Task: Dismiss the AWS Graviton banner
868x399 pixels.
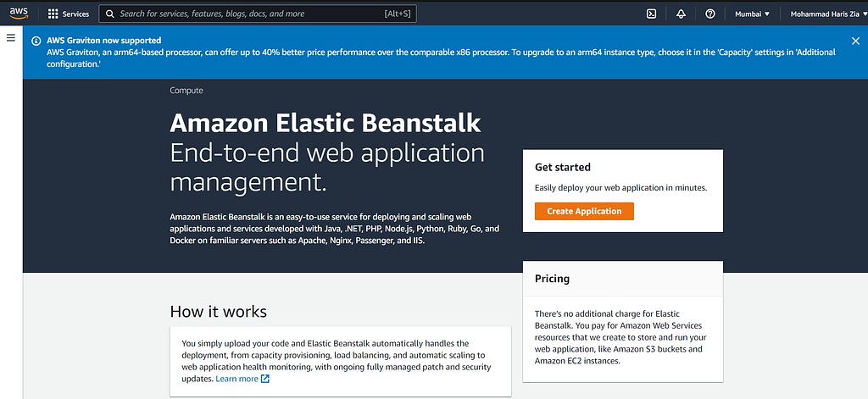Action: point(855,41)
